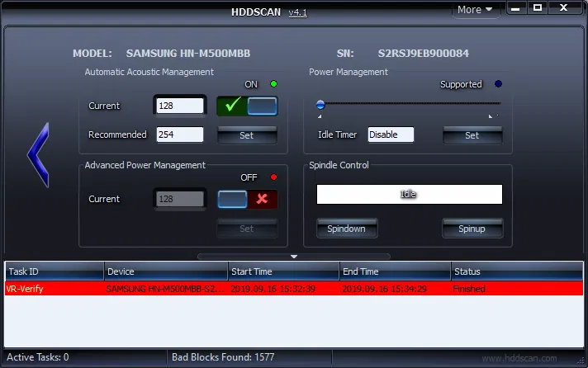This screenshot has height=368, width=588.
Task: Click the red APM OFF indicator
Action: point(273,177)
